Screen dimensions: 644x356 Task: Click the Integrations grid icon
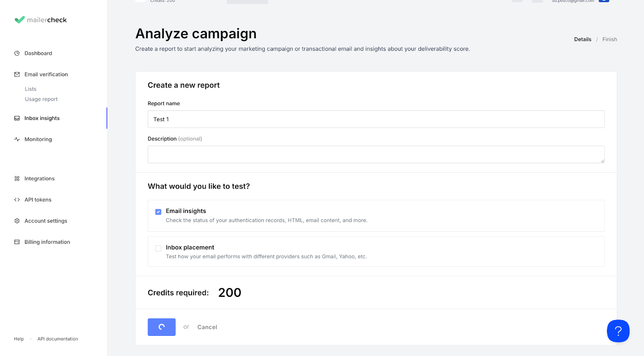coord(17,179)
